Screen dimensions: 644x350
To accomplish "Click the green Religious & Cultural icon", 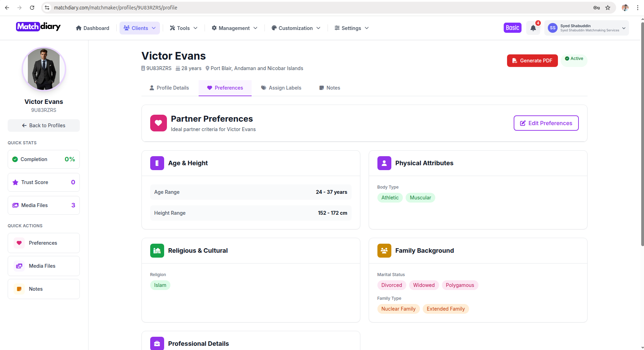I will click(x=157, y=251).
